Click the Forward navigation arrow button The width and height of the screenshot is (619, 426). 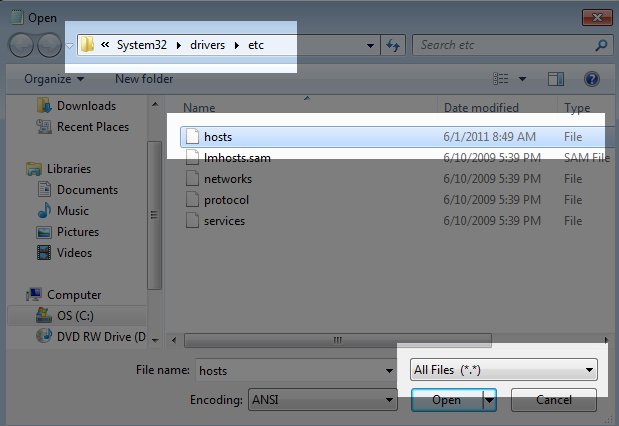click(x=49, y=45)
